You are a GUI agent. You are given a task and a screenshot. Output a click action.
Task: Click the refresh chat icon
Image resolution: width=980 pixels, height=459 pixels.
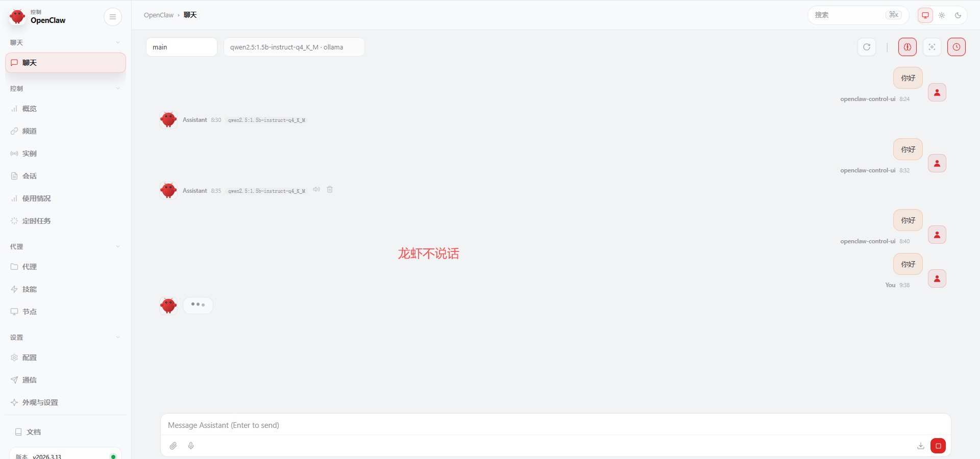(x=867, y=47)
